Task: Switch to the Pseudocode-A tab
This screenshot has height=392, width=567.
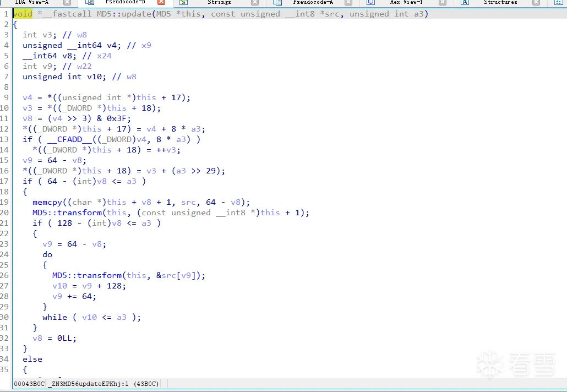Action: pos(313,2)
